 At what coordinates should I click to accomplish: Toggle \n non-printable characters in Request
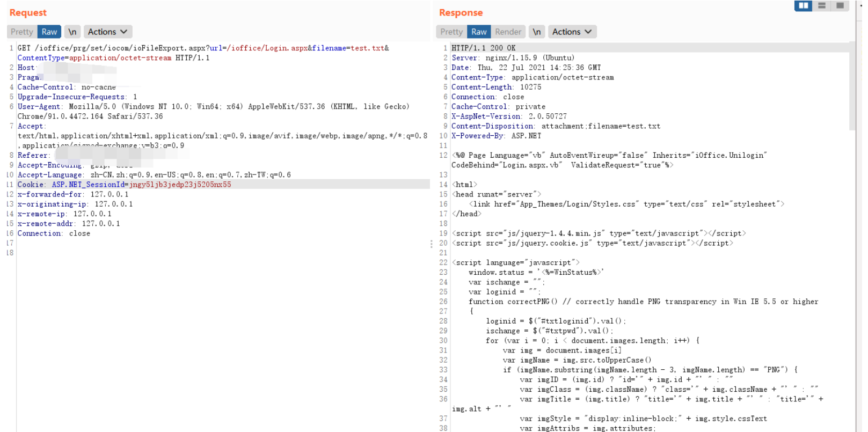coord(72,32)
